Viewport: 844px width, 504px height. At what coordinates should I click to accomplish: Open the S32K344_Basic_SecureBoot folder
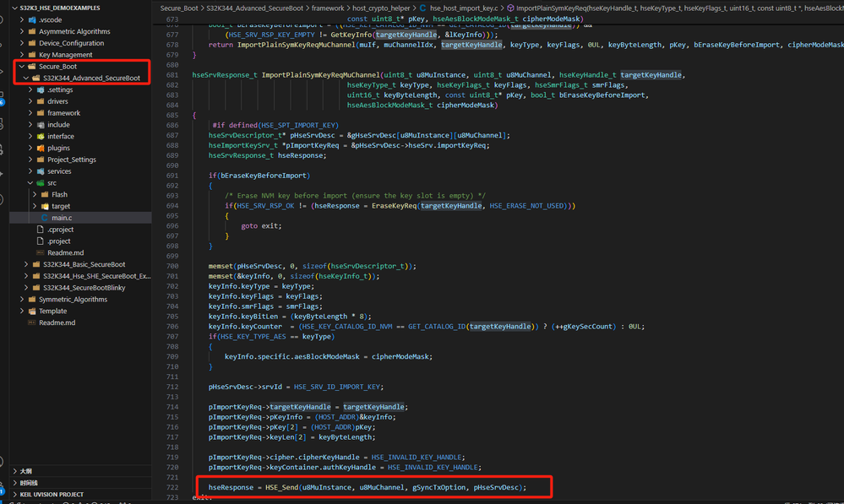point(84,264)
